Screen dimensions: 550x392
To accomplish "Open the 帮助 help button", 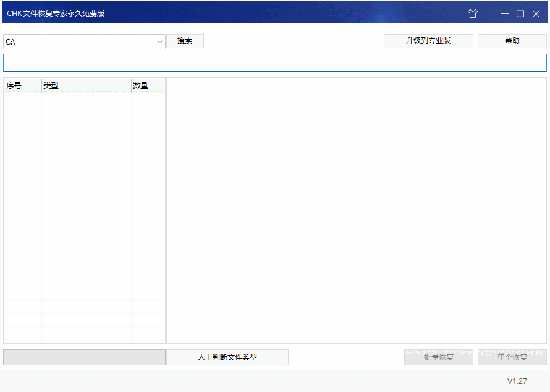I will tap(512, 41).
